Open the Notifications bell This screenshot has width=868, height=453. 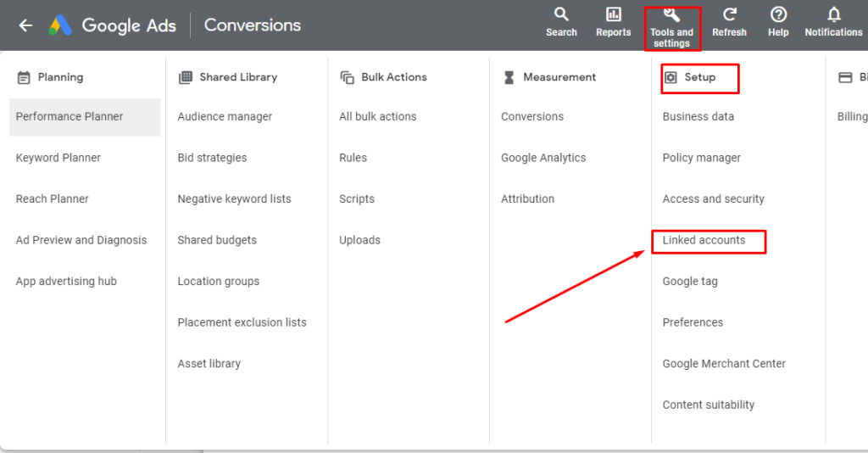point(834,14)
